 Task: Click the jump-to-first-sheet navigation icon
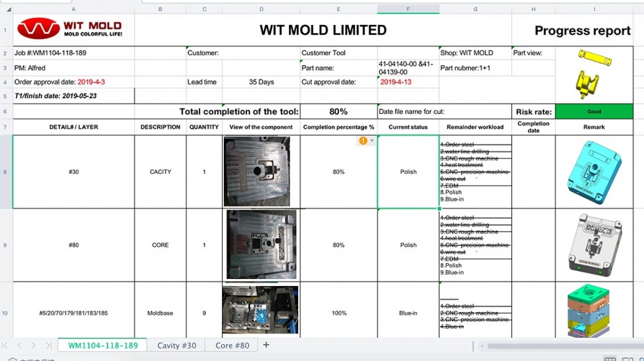5,345
